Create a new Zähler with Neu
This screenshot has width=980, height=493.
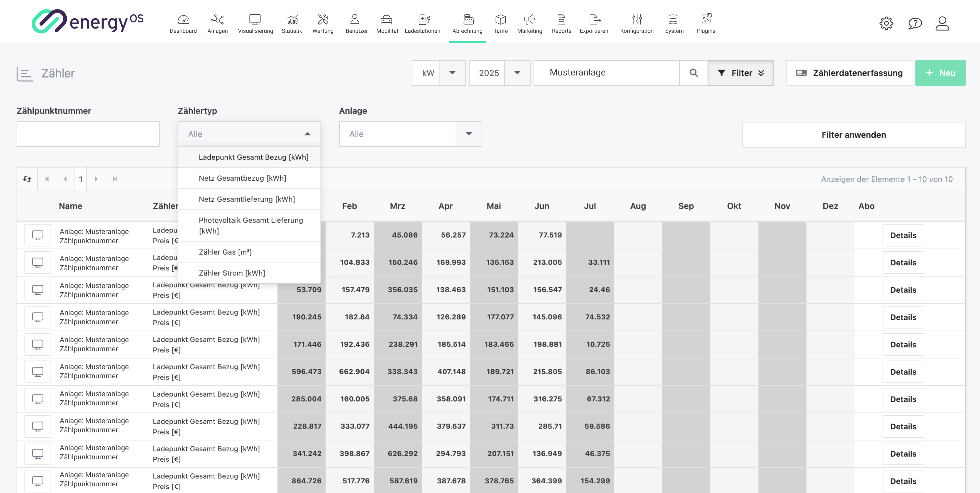940,73
